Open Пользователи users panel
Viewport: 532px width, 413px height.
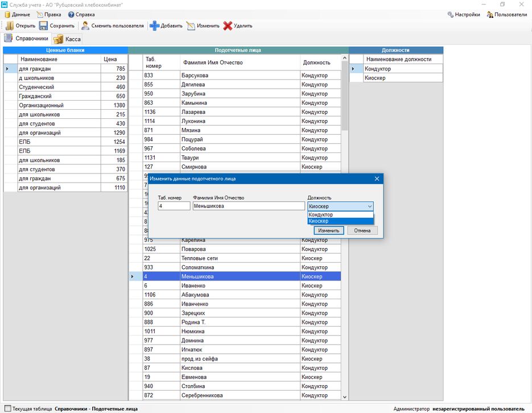tap(507, 15)
